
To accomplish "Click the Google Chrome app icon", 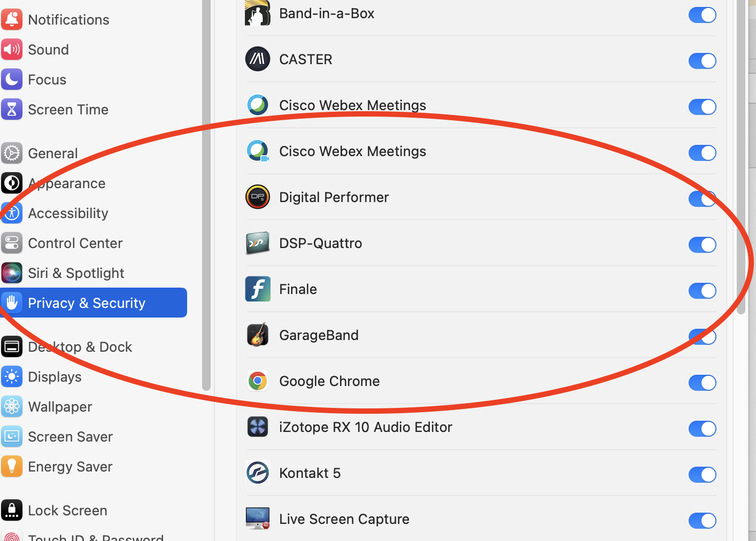I will [258, 381].
